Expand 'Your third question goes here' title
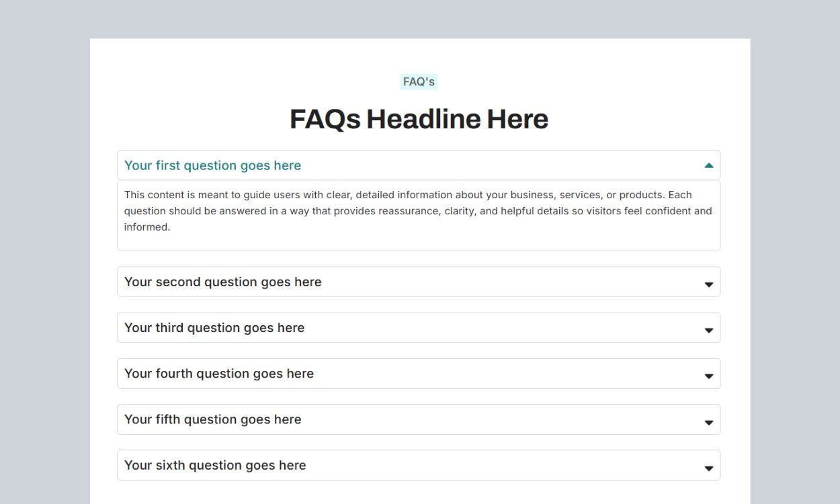The image size is (840, 504). pyautogui.click(x=214, y=328)
